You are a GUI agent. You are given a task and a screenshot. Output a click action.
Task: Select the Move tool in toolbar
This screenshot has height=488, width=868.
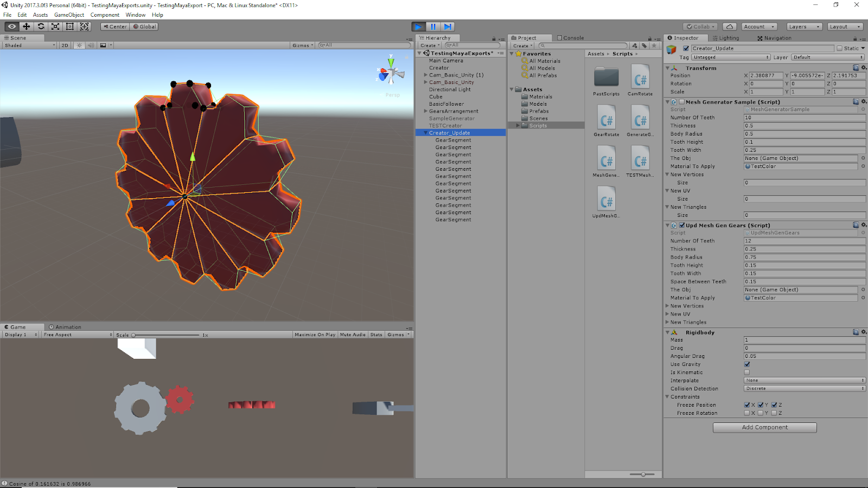pyautogui.click(x=26, y=27)
